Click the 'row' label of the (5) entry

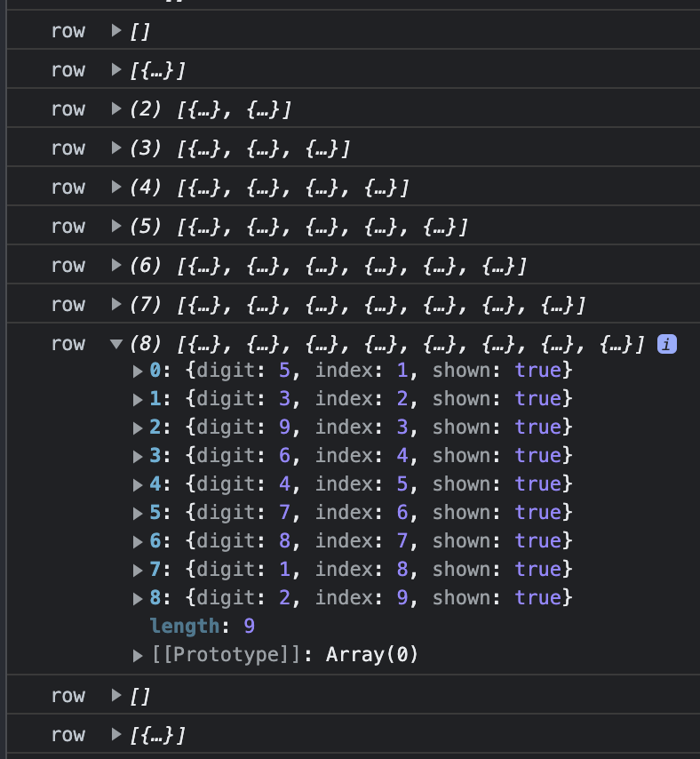click(68, 227)
